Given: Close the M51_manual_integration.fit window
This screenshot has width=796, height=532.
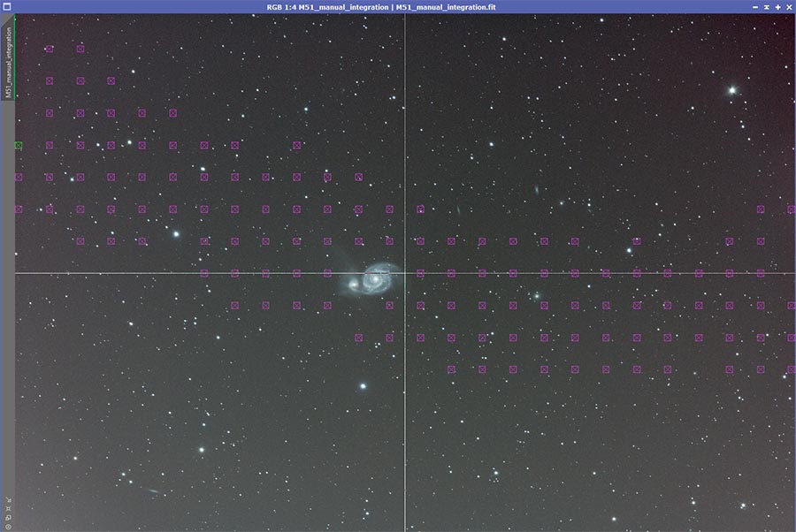Looking at the screenshot, I should pyautogui.click(x=789, y=6).
